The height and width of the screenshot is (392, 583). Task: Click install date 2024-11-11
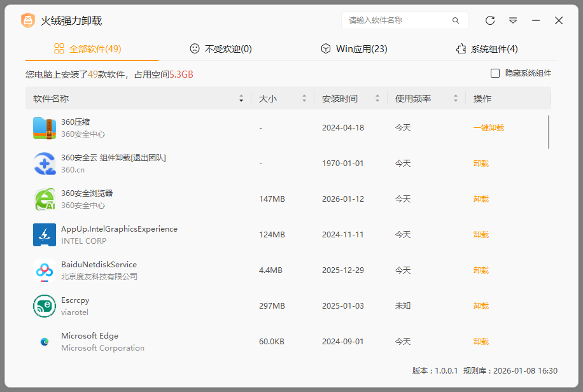pyautogui.click(x=343, y=235)
